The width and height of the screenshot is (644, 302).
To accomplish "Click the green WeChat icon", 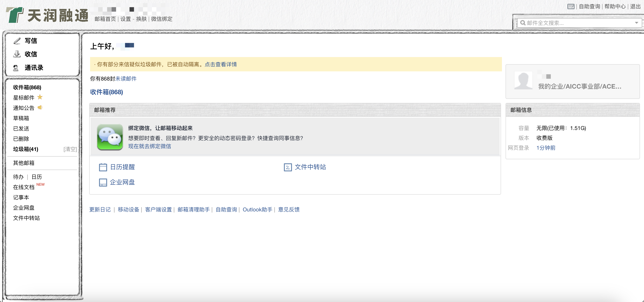I will pyautogui.click(x=110, y=137).
